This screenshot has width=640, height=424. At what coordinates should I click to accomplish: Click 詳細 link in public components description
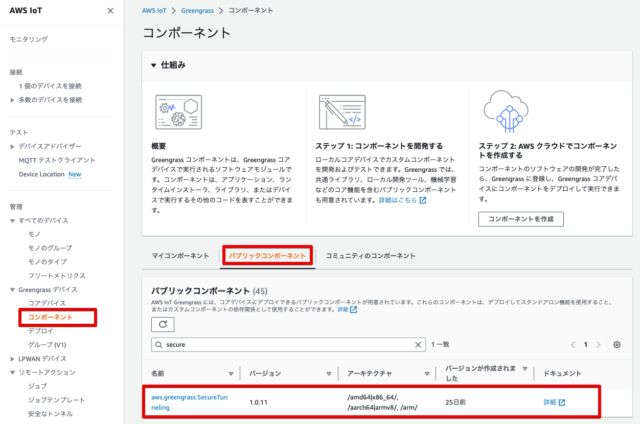tap(343, 310)
